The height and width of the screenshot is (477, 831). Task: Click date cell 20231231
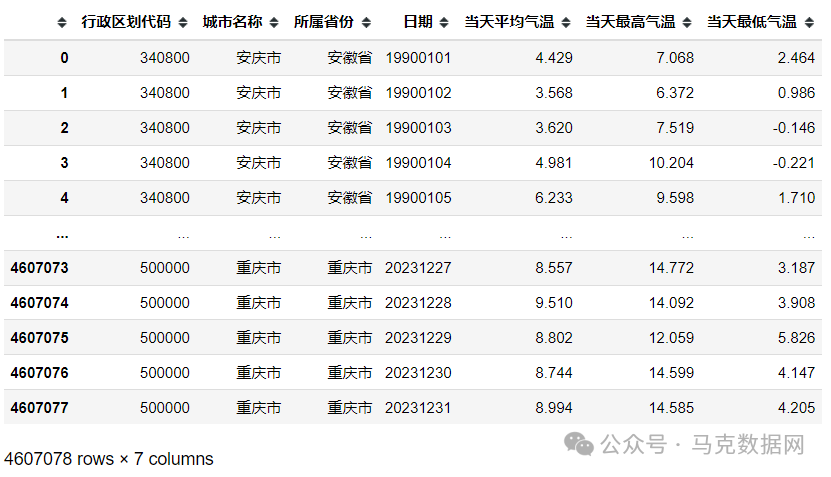click(418, 408)
